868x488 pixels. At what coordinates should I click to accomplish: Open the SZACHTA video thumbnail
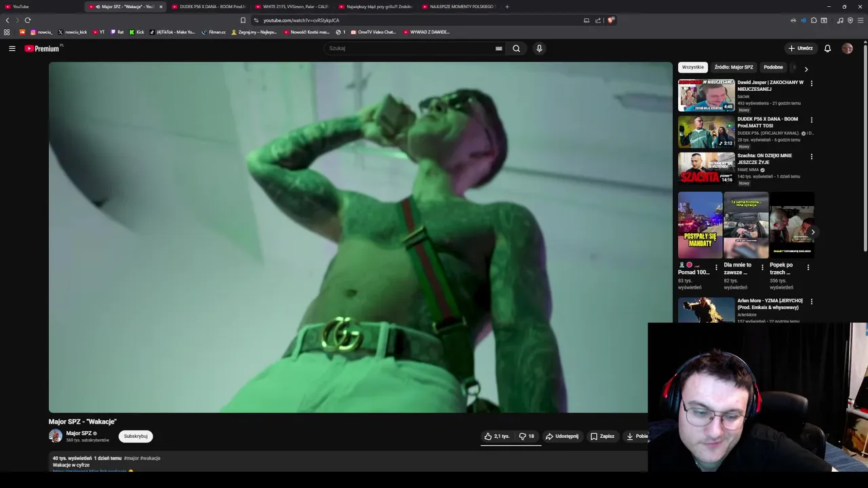pos(706,168)
